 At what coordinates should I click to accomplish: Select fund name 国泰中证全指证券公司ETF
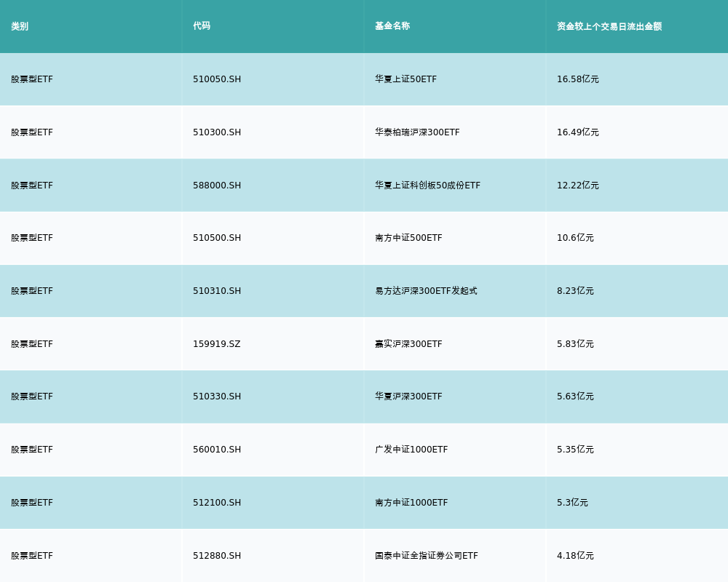click(427, 556)
